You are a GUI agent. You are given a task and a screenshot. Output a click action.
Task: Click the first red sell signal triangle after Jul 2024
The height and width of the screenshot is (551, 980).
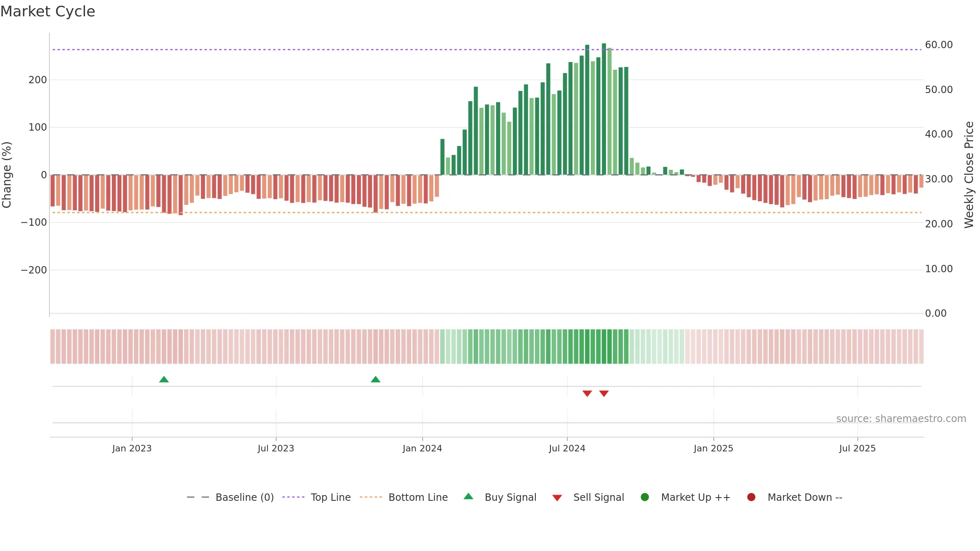[587, 393]
